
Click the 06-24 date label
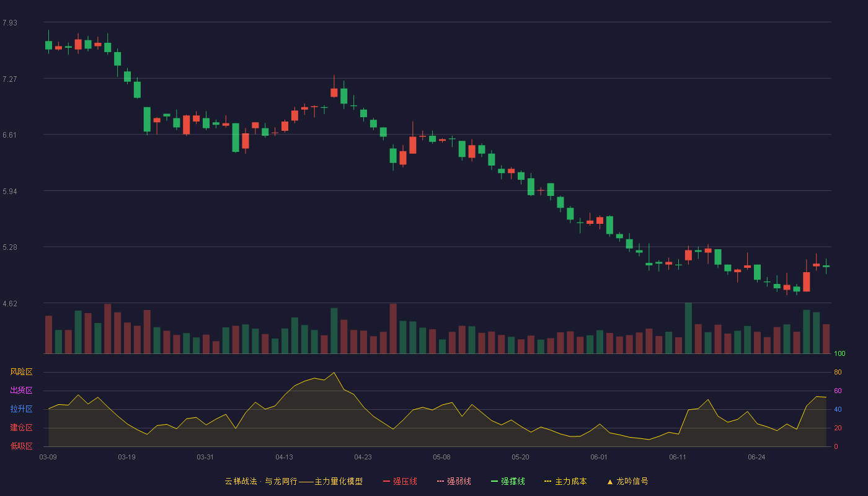(x=756, y=457)
